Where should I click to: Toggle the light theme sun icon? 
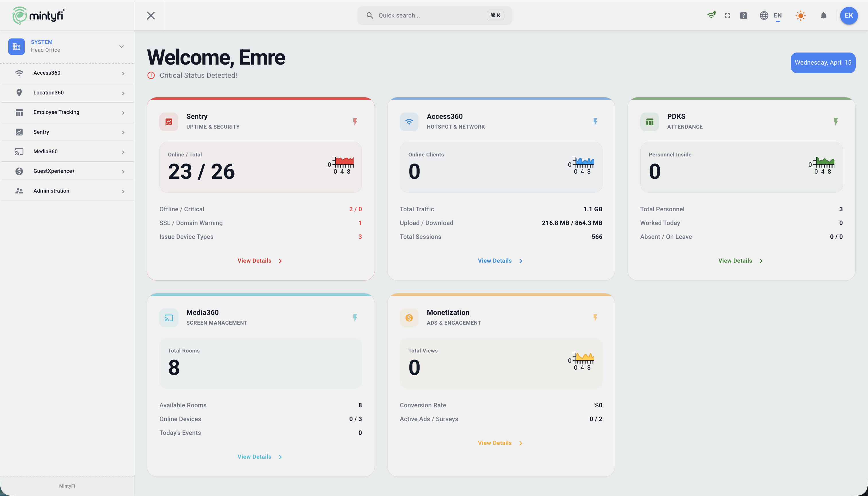801,16
